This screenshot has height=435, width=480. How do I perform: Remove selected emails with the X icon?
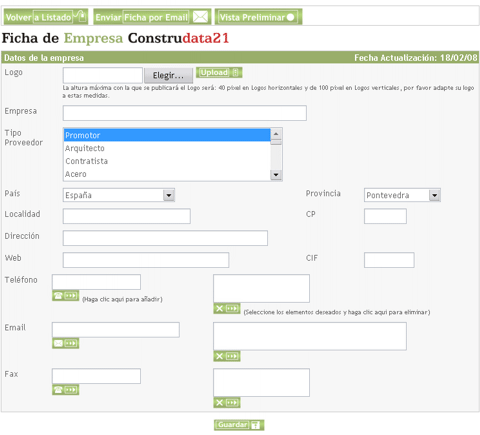click(227, 356)
